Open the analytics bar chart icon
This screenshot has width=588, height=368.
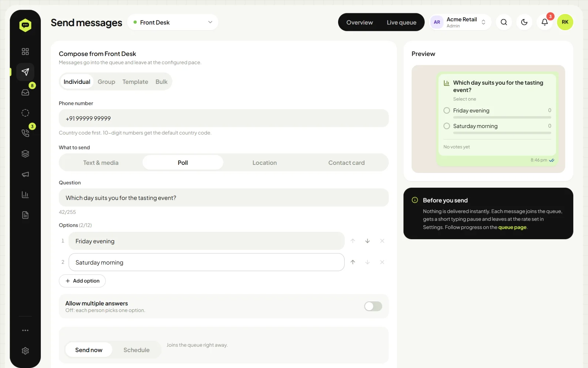25,195
